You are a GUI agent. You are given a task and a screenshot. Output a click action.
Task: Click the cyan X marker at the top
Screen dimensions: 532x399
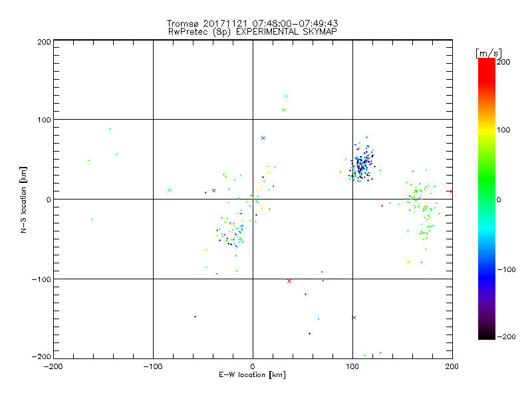[x=286, y=96]
